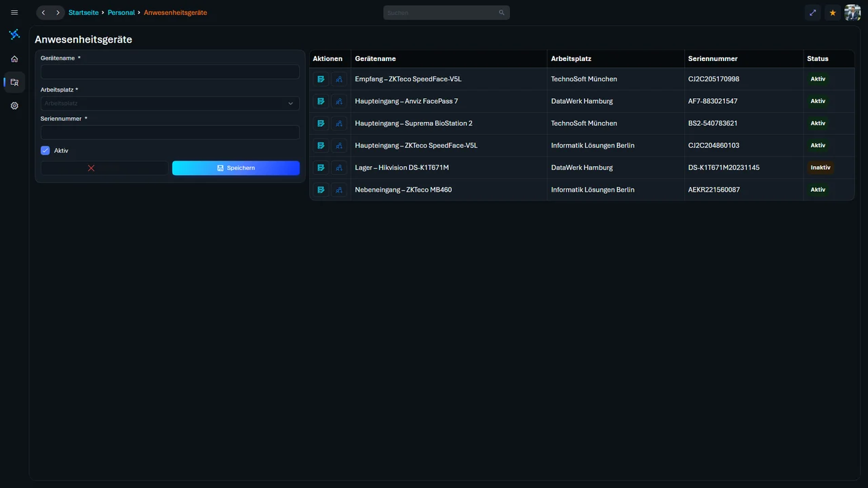The width and height of the screenshot is (868, 488).
Task: Open users icon for Lager – Hikvision DS-K1T671M
Action: [339, 167]
